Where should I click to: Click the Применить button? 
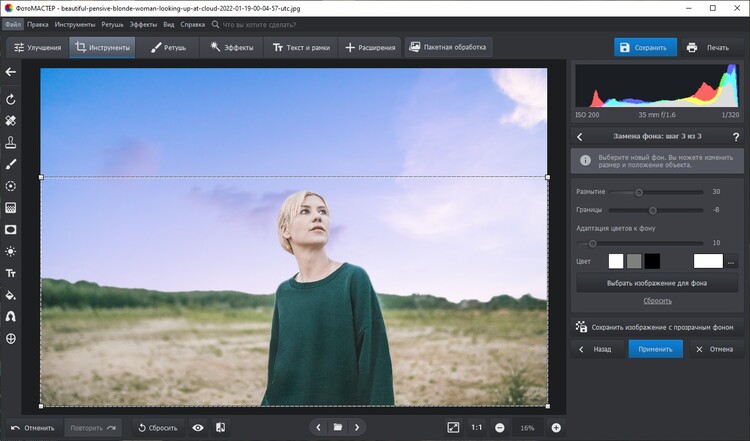coord(655,349)
